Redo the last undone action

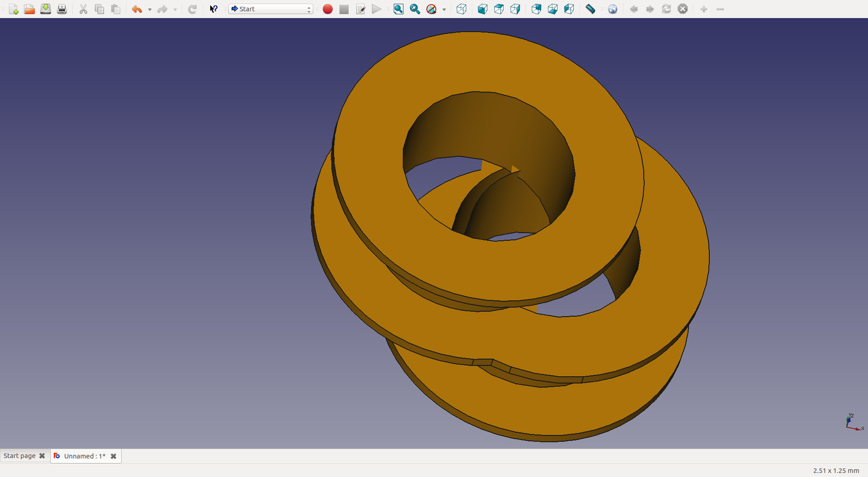162,9
